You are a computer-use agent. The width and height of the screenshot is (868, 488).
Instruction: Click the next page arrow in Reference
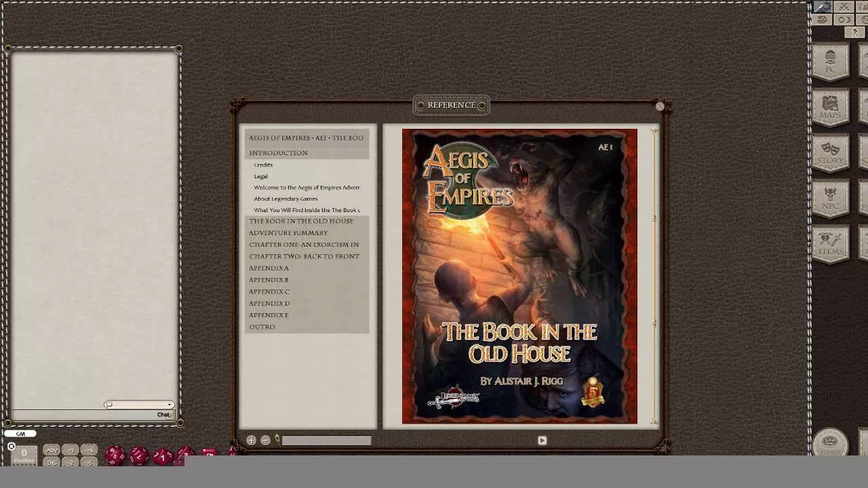click(542, 441)
